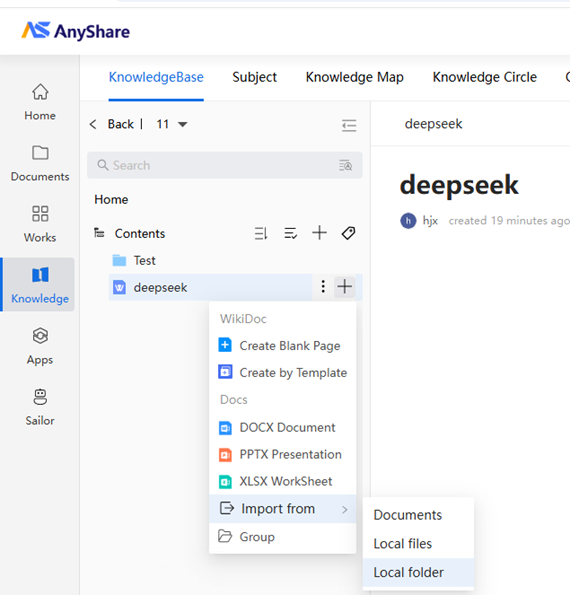Click the multi-select list icon
Screen dimensions: 570x595
290,233
